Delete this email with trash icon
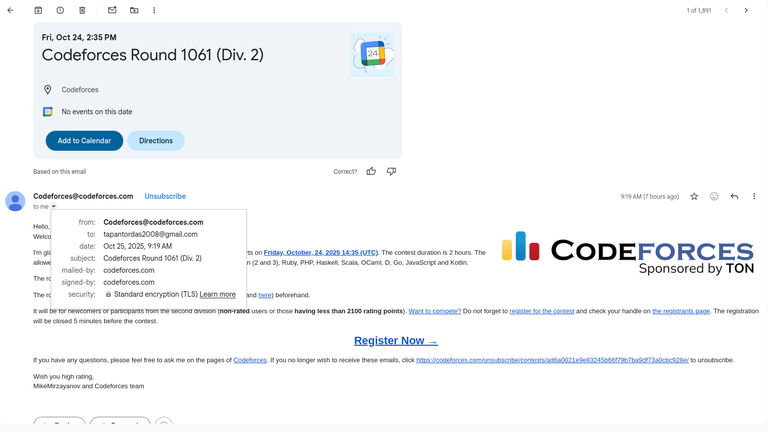Screen dimensions: 768x432 pos(82,10)
